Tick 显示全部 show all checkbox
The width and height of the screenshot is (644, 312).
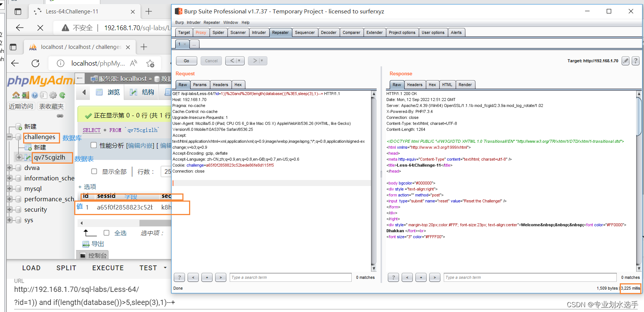94,171
